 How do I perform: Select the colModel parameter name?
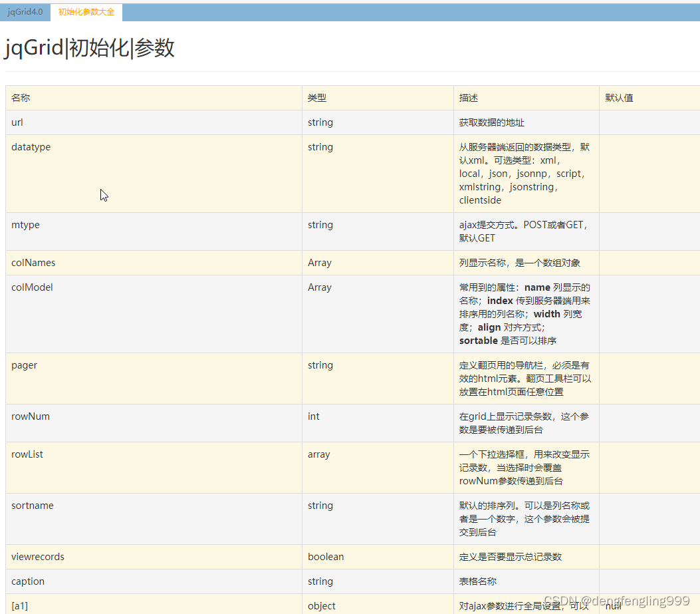[x=31, y=287]
